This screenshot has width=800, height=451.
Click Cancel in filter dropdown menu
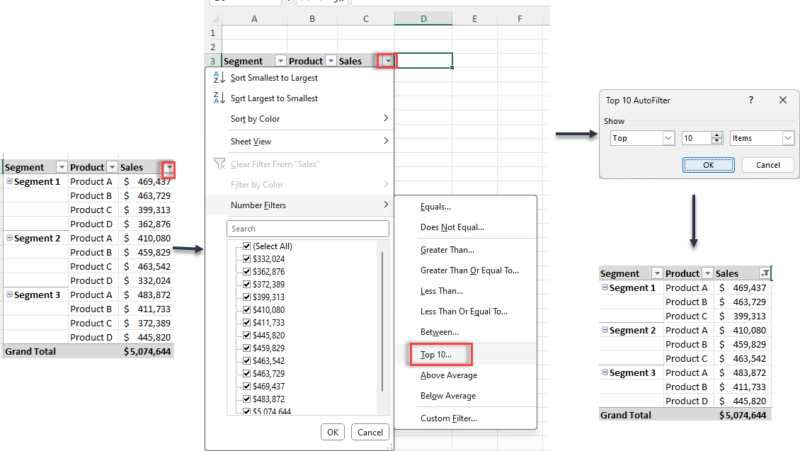pyautogui.click(x=370, y=432)
